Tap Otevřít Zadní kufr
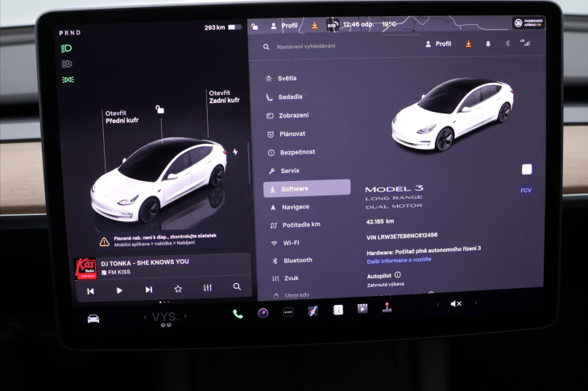Screen dimensions: 588x391 point(224,97)
